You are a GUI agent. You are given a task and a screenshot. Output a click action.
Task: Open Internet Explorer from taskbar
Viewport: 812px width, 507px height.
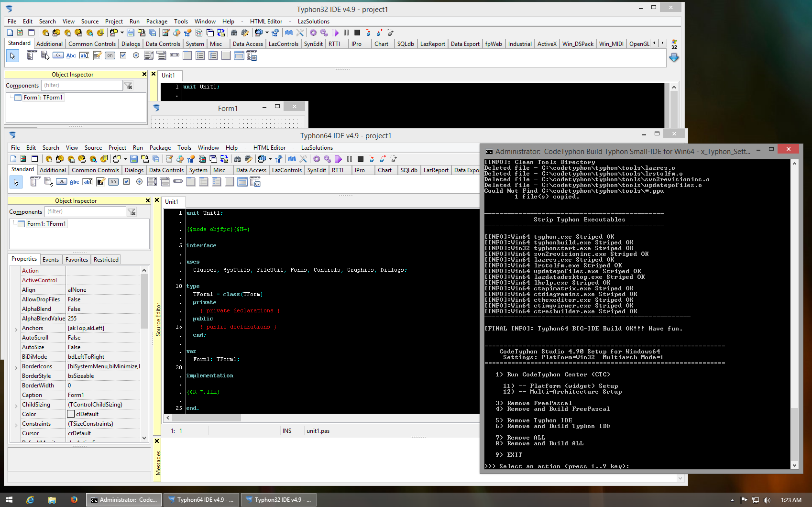pyautogui.click(x=30, y=500)
